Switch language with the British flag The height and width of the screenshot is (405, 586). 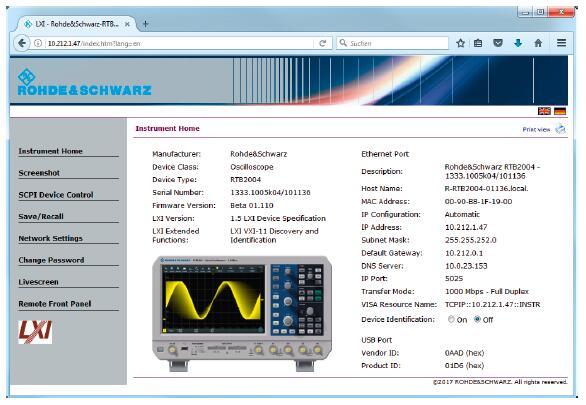[x=544, y=111]
